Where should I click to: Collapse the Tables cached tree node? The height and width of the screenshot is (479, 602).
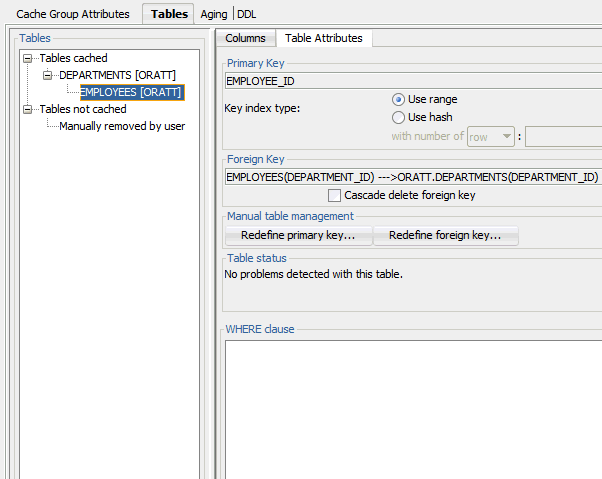click(28, 58)
